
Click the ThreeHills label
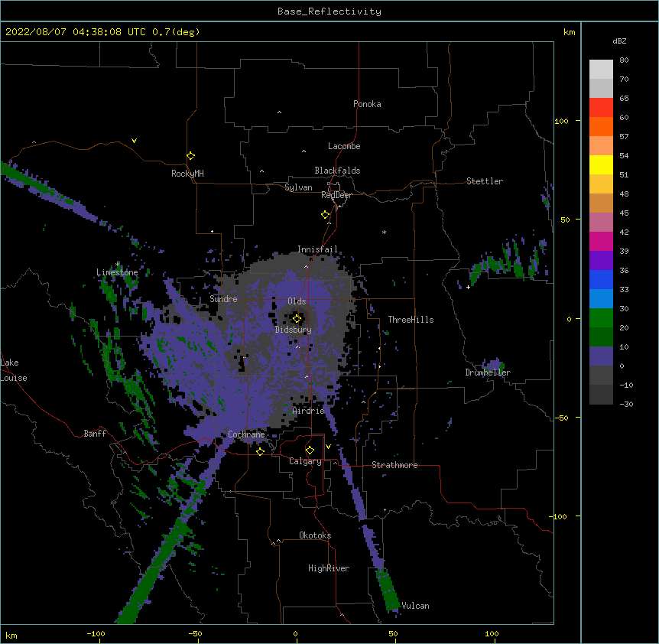pos(411,320)
